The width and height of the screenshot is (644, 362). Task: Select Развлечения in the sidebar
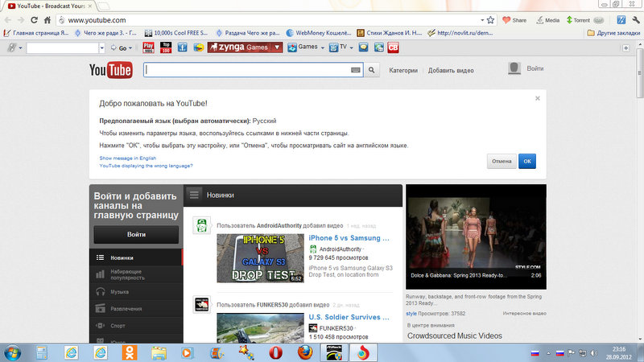point(136,309)
